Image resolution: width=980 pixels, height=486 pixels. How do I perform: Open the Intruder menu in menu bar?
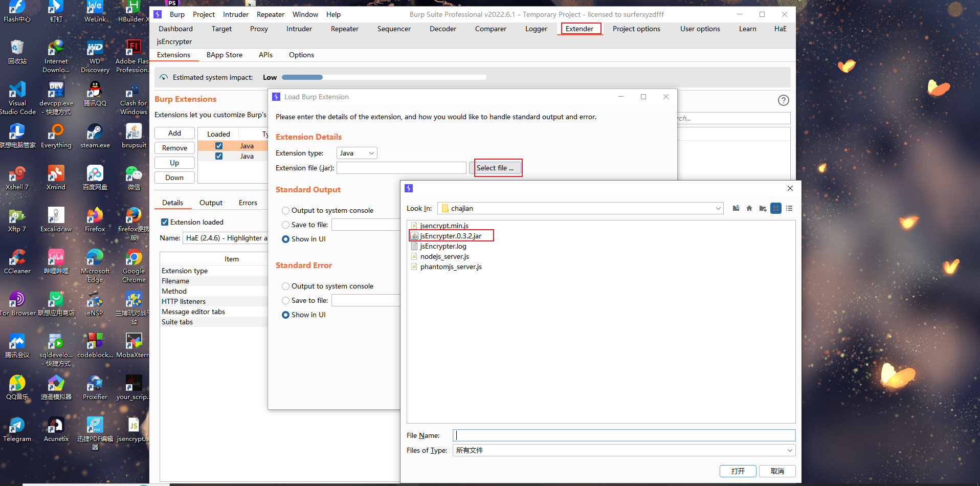[x=236, y=14]
